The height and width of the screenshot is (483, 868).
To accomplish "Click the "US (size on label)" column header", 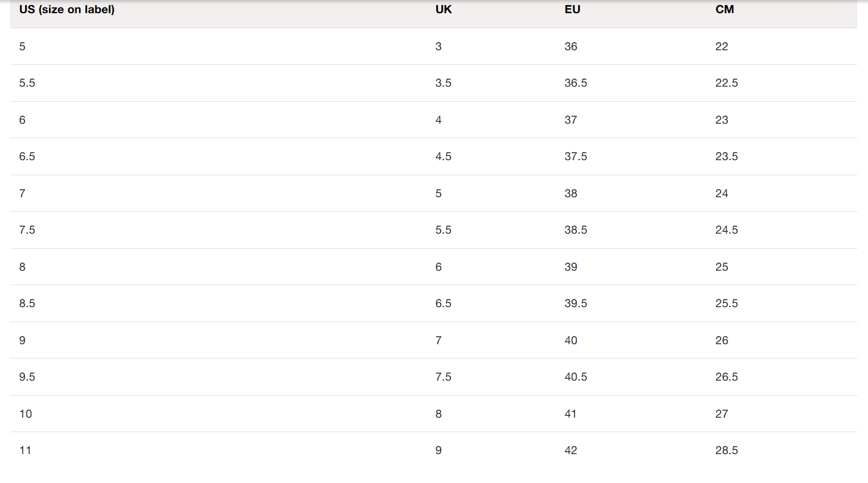I will (x=67, y=10).
